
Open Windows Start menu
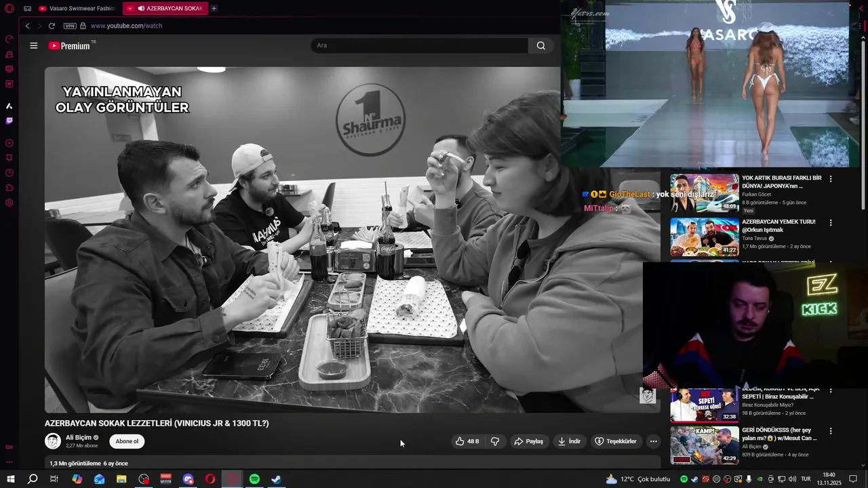click(x=11, y=479)
